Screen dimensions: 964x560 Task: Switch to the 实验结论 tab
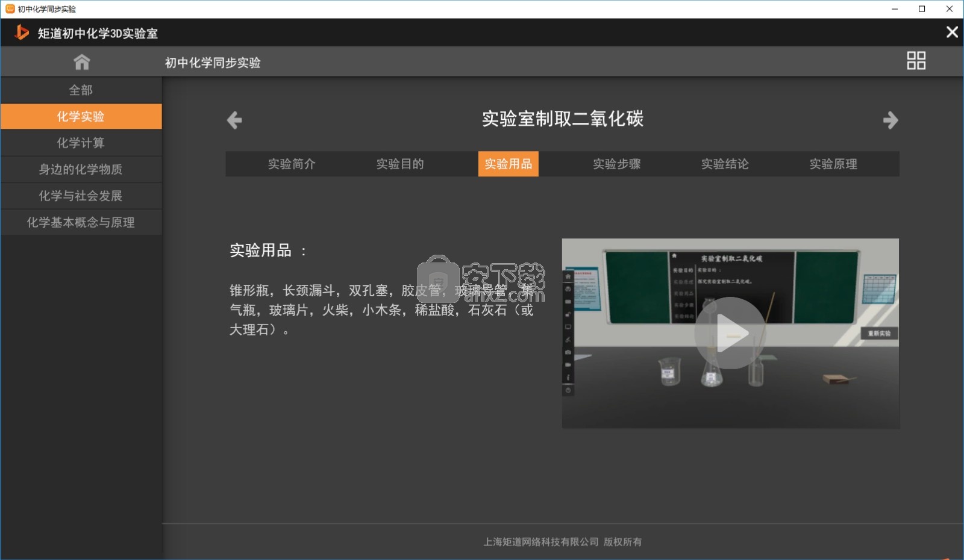[x=725, y=164]
